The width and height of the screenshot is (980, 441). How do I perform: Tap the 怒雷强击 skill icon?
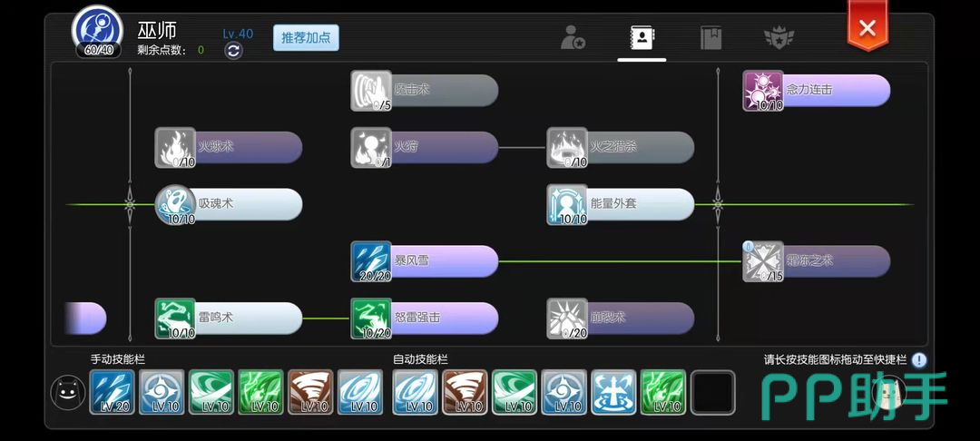pos(371,318)
